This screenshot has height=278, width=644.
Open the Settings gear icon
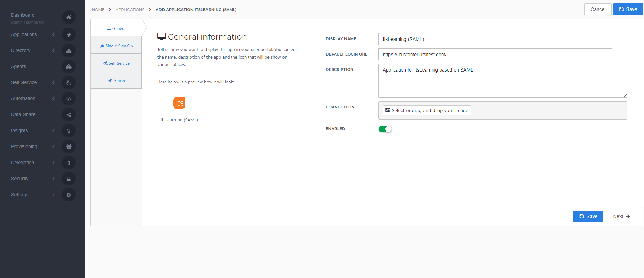[x=69, y=195]
